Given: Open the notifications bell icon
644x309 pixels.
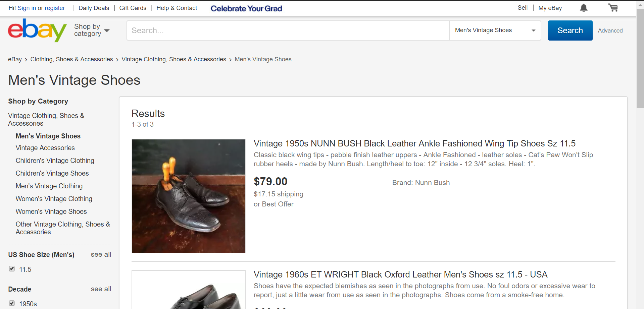Looking at the screenshot, I should (x=584, y=8).
